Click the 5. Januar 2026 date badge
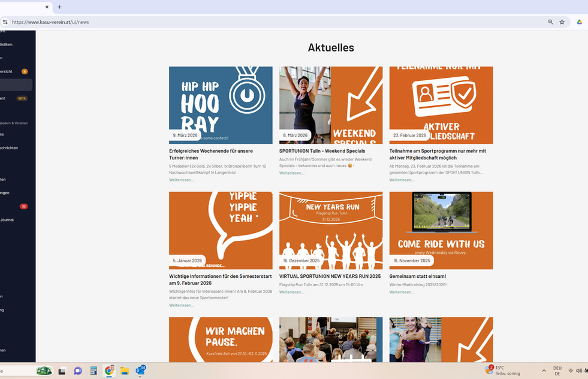 (187, 260)
